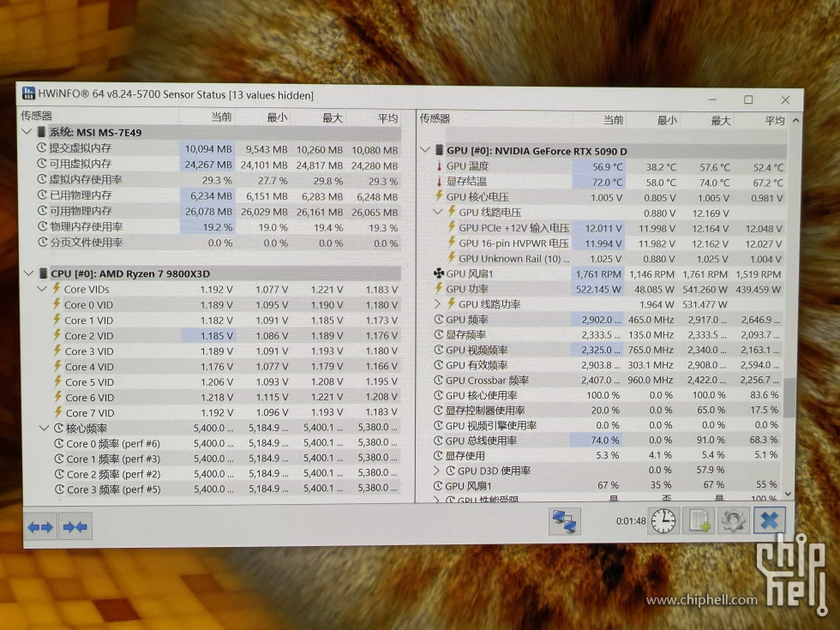The image size is (840, 630).
Task: Click the Core 7 VID lightning icon
Action: (58, 412)
